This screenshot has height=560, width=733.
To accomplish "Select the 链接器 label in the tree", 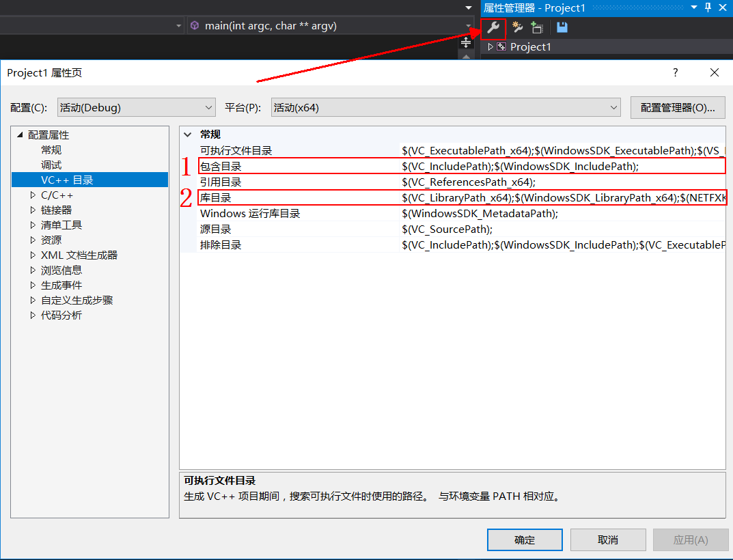I will (57, 210).
